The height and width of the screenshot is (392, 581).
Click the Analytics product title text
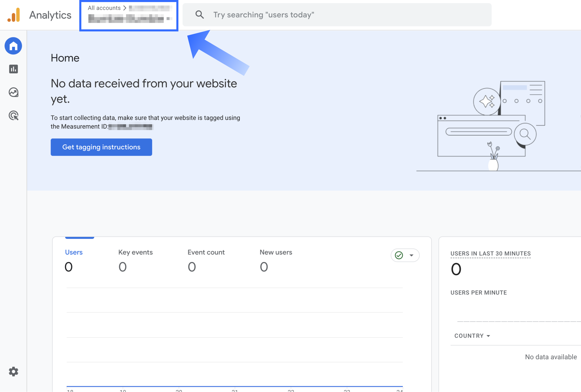pos(50,15)
